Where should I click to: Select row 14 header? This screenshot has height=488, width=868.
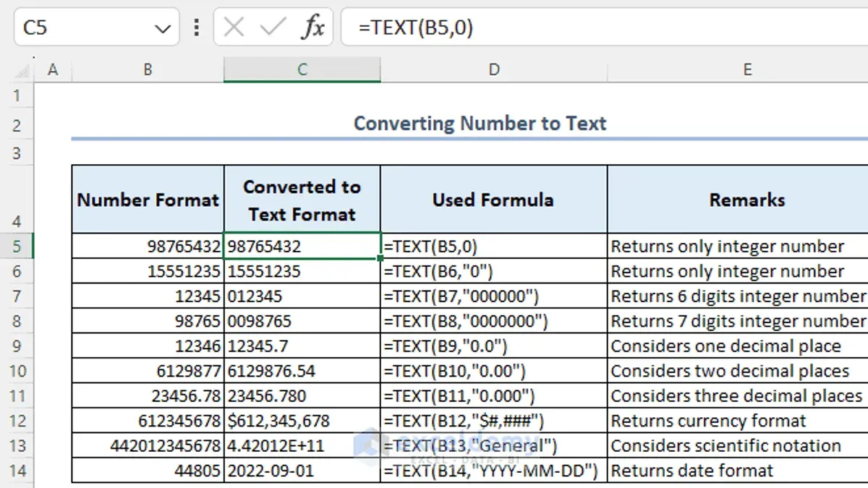(17, 471)
